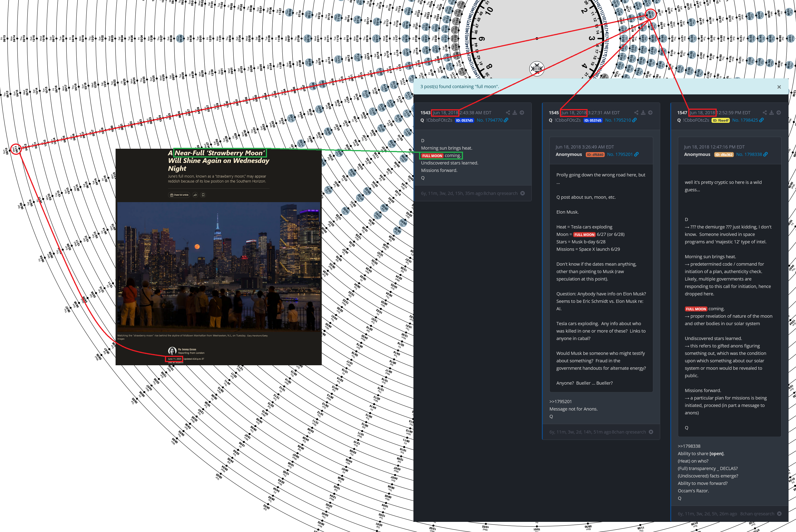Click FULL MOON highlight in 'Moon = 6/27' line
This screenshot has width=796, height=532.
584,234
